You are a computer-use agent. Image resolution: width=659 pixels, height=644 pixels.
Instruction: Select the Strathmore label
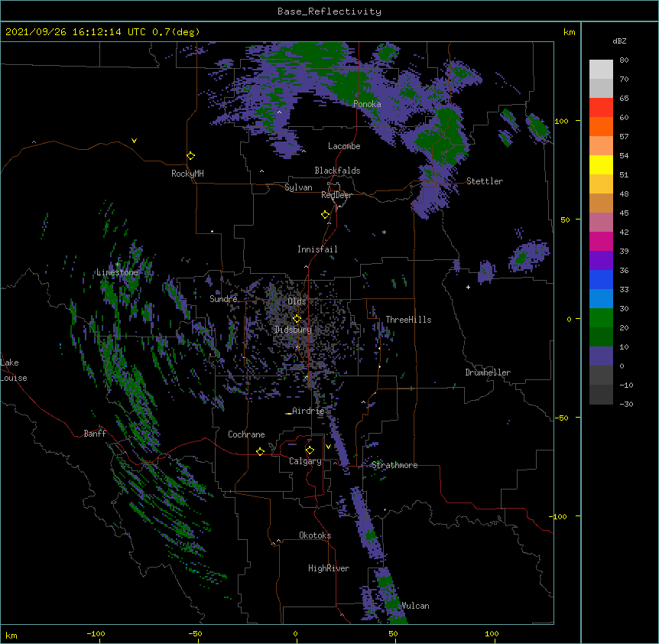(x=394, y=465)
